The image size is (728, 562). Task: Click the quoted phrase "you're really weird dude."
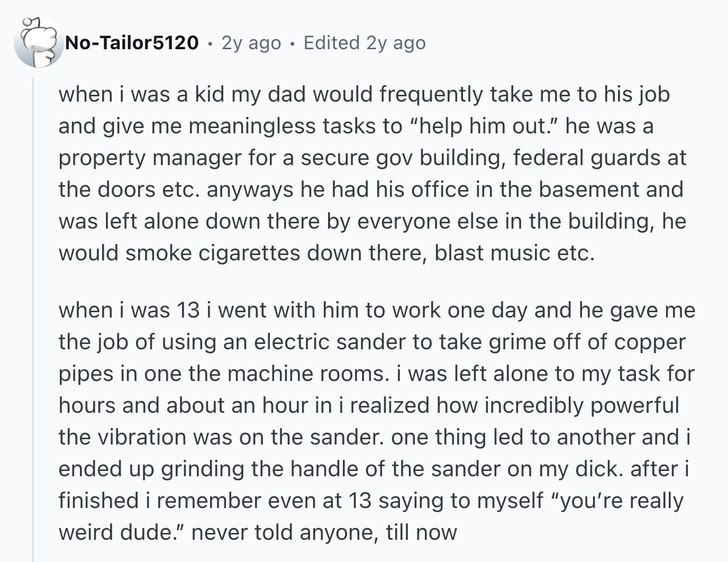[x=371, y=516]
